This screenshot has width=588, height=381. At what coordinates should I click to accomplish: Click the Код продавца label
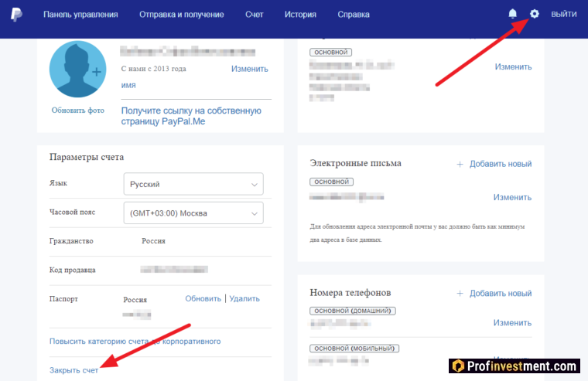coord(73,270)
